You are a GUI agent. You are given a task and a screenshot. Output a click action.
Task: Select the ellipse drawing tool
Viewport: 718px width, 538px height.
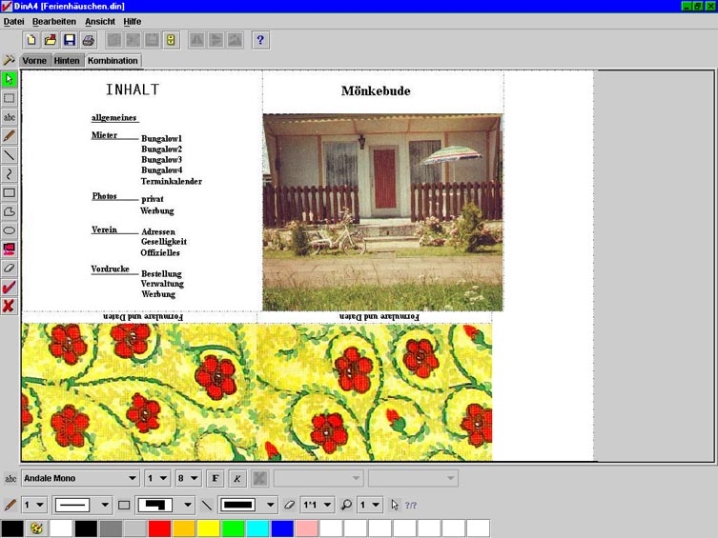coord(9,230)
